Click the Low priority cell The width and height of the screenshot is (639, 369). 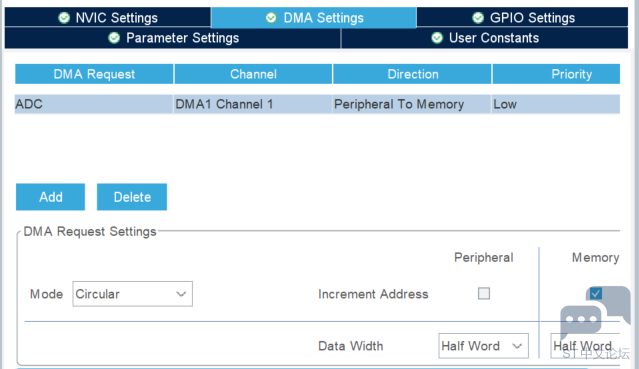tap(556, 104)
